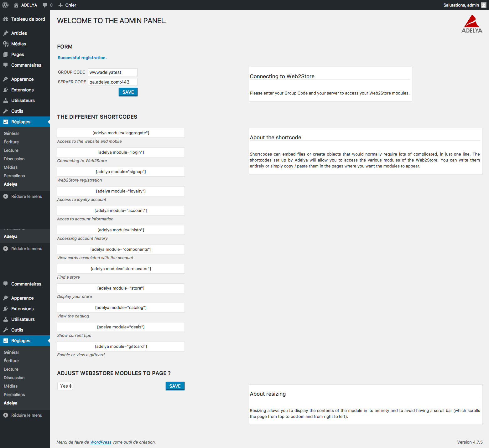Select the components shortcode field
489x448 pixels.
click(x=121, y=249)
